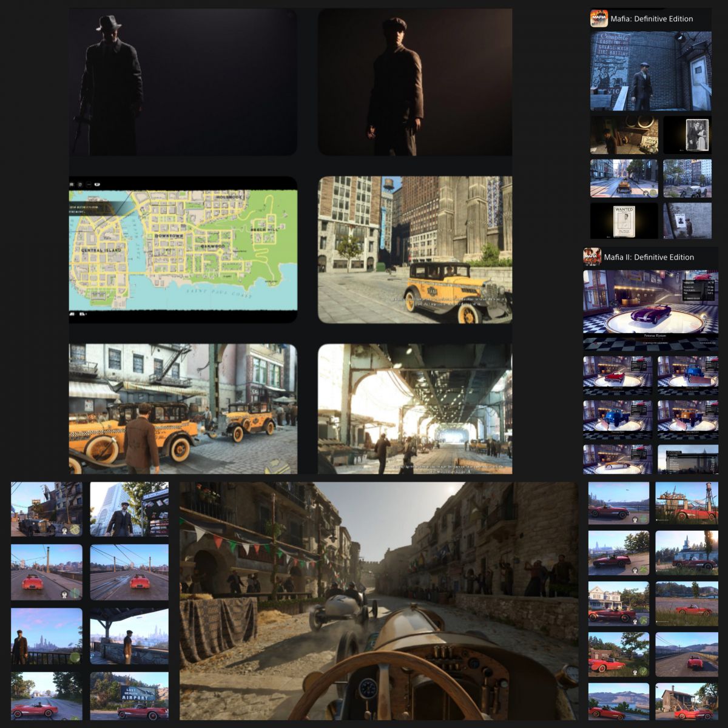
Task: Select the orange snowplow truck showroom thumbnail
Action: coord(688,419)
